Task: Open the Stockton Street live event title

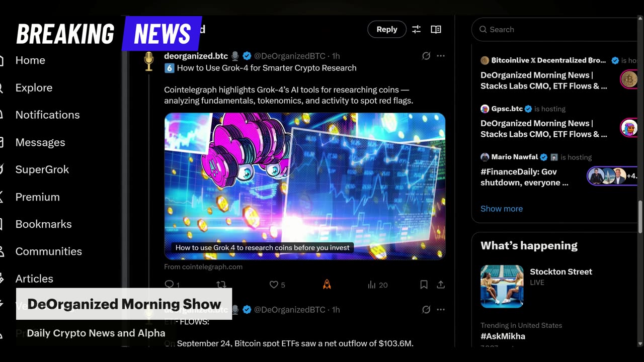Action: (x=561, y=271)
